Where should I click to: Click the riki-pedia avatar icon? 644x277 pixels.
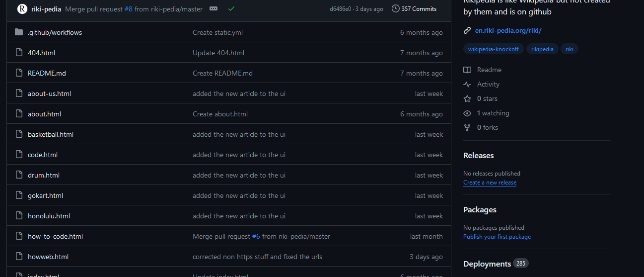(x=22, y=9)
